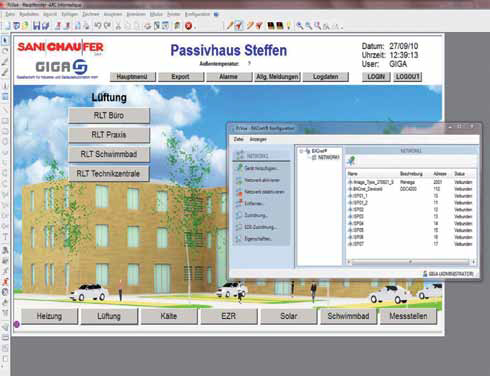Open the Zeichnen menu
The width and height of the screenshot is (490, 376).
(91, 14)
